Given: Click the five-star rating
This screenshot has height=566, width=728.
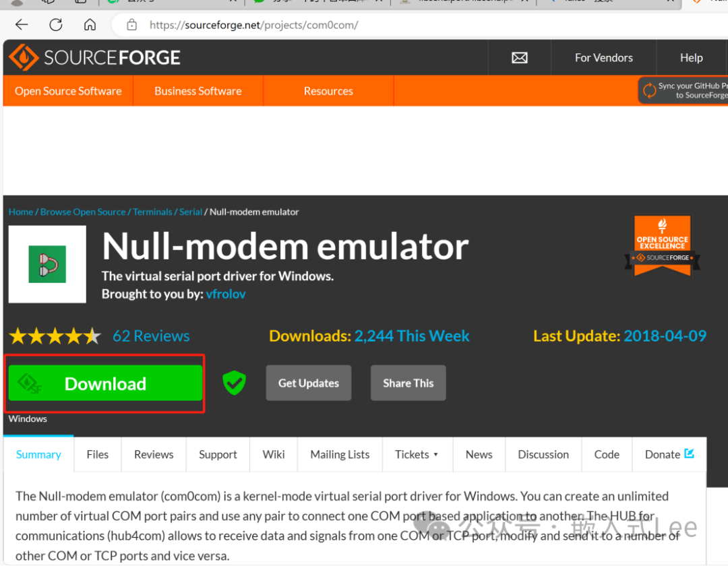Looking at the screenshot, I should [x=55, y=336].
